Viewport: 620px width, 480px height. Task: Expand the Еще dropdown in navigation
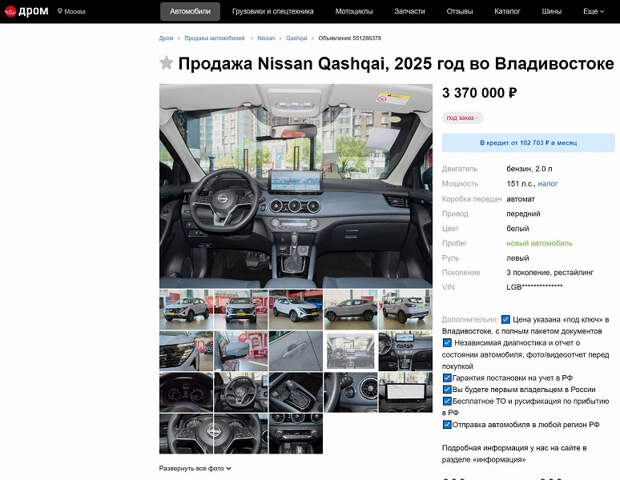point(594,11)
